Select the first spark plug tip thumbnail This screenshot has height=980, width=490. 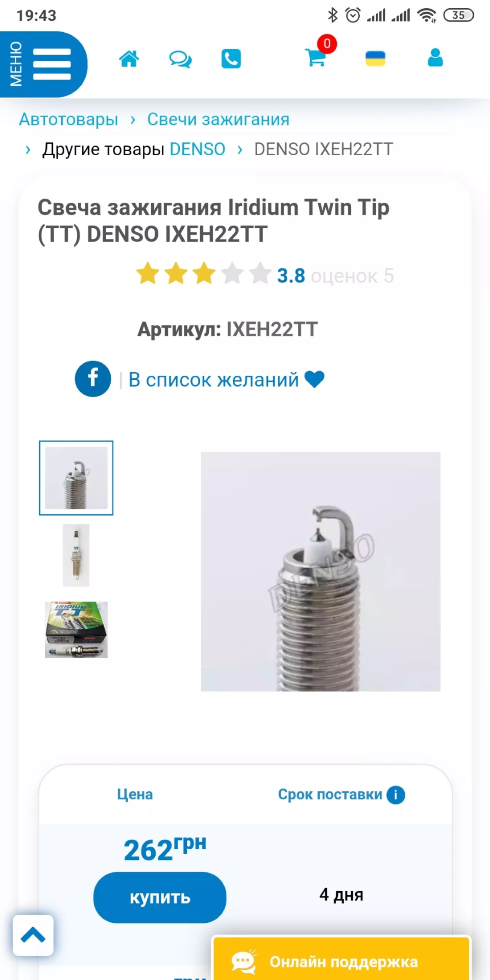pyautogui.click(x=76, y=478)
